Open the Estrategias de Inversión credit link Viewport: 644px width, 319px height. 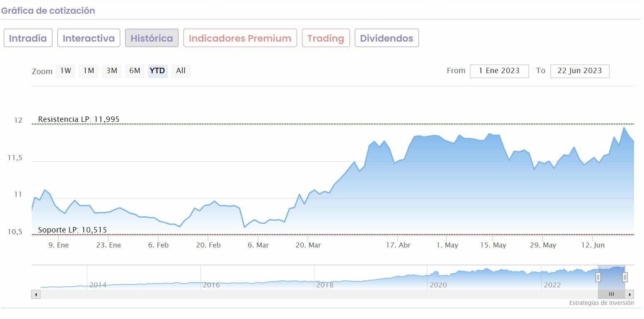601,303
